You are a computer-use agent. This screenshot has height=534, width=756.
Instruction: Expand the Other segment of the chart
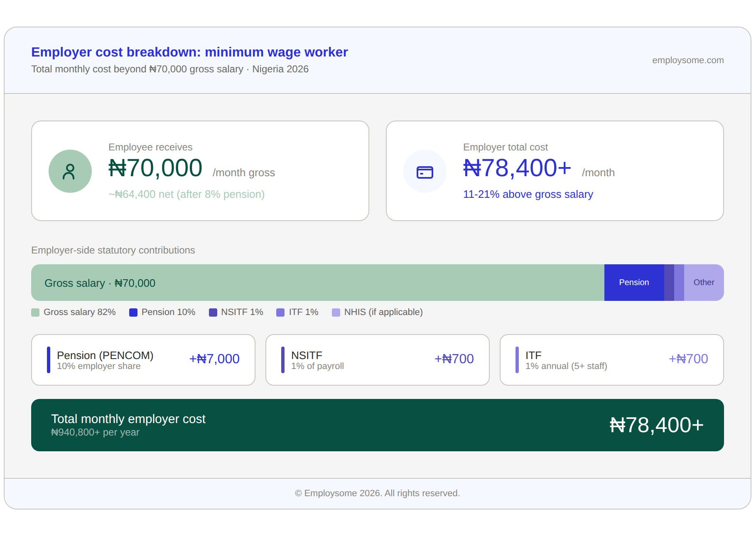[x=703, y=282]
